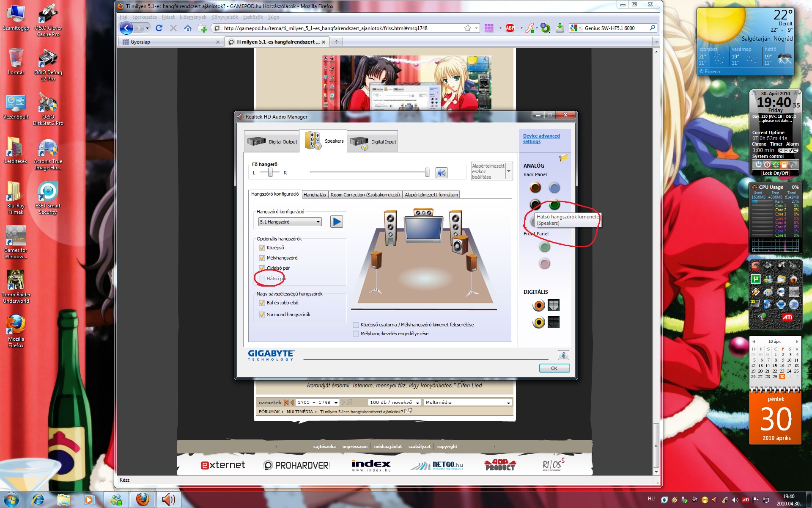Open the 5.1 Hangszóró configuration dropdown
This screenshot has height=508, width=812.
click(x=290, y=222)
